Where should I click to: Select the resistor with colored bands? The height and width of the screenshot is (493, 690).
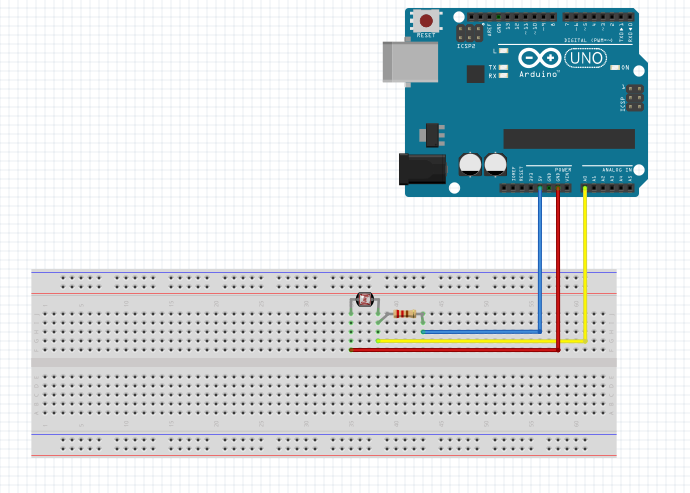click(x=404, y=314)
